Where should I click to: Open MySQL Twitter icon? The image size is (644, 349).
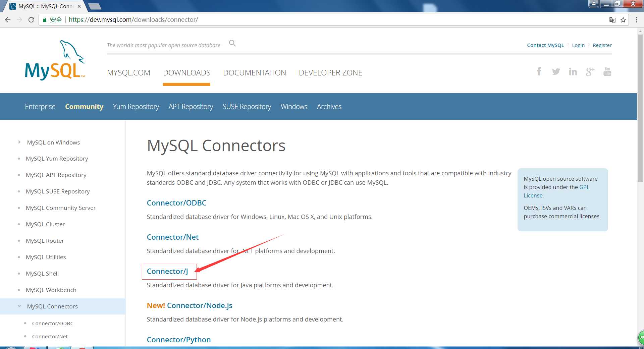(x=556, y=71)
